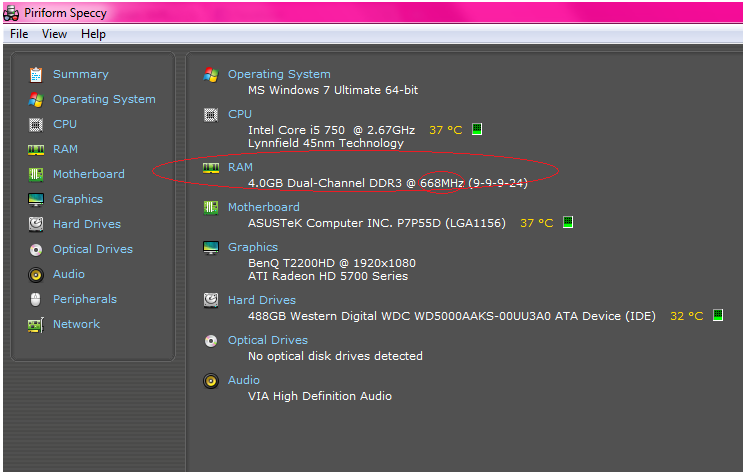Screen dimensions: 743x472
Task: Open the Audio heading link in summary
Action: (244, 380)
